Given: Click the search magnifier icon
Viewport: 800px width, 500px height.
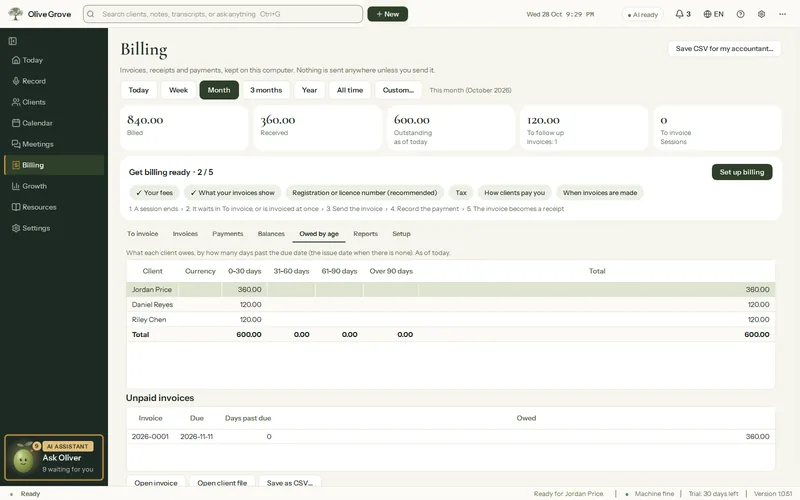Looking at the screenshot, I should coord(91,14).
